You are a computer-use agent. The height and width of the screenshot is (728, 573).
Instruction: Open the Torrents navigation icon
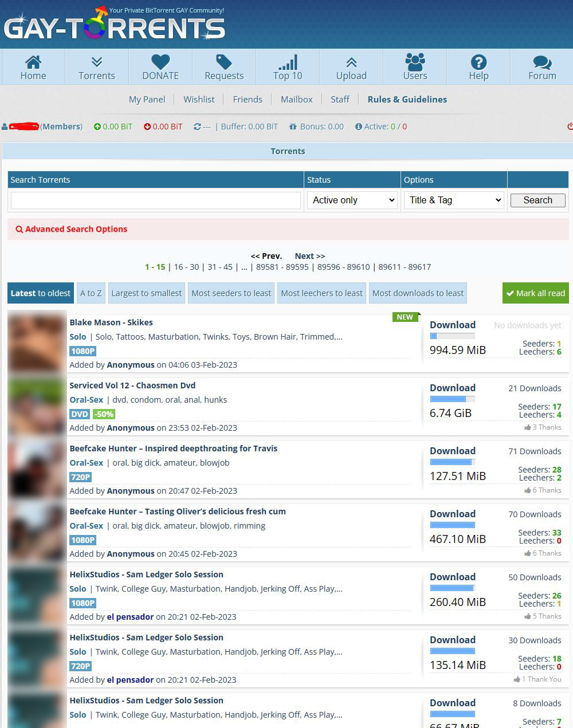tap(97, 62)
